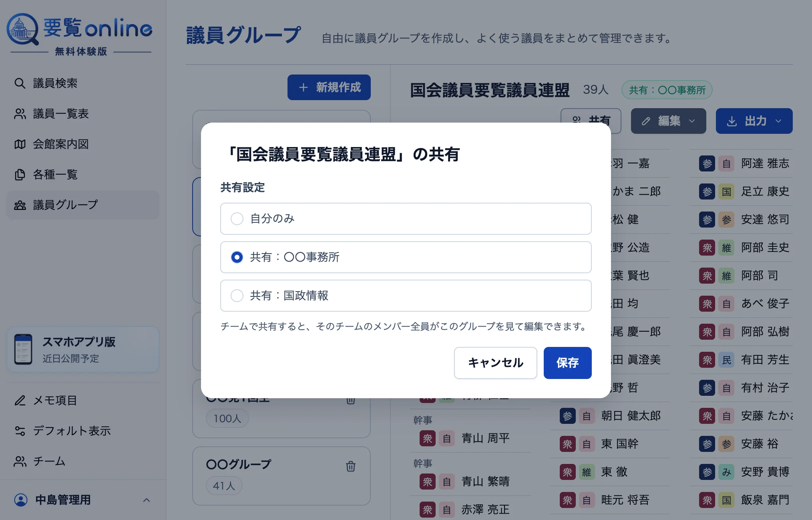Expand the 中島管理用 account menu
Image resolution: width=812 pixels, height=520 pixels.
pyautogui.click(x=82, y=500)
